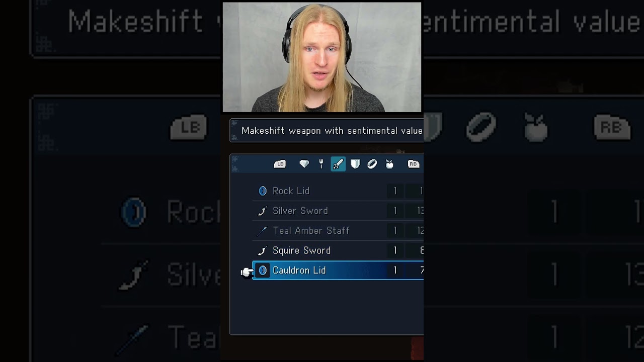The height and width of the screenshot is (362, 644).
Task: Choose Silver Sword from the list
Action: click(x=338, y=211)
